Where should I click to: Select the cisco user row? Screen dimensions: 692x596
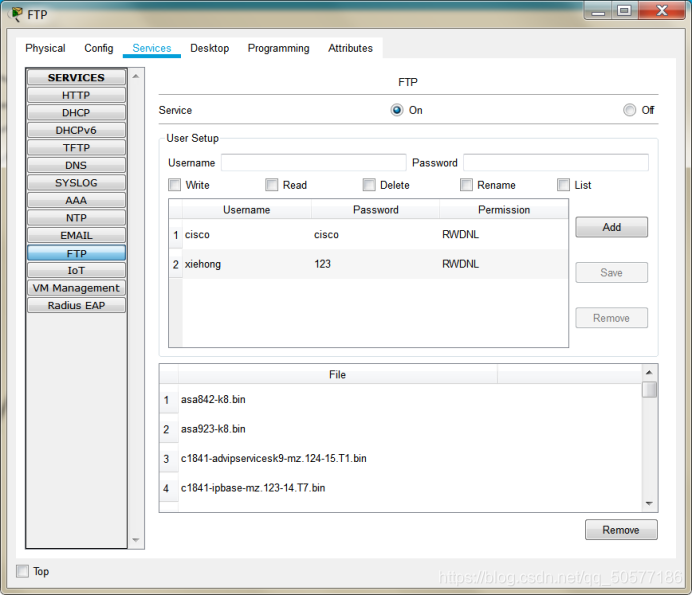click(368, 234)
